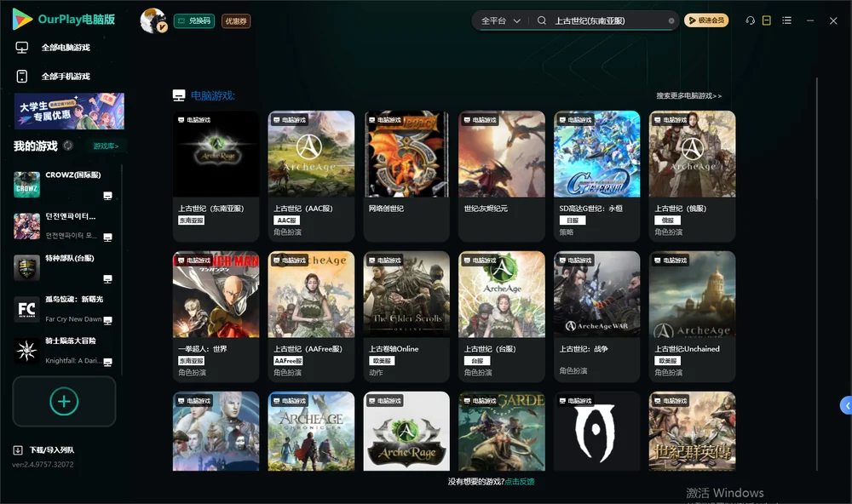Screen dimensions: 852x504
Task: Open 上古世纪 (台服) game card
Action: [502, 317]
